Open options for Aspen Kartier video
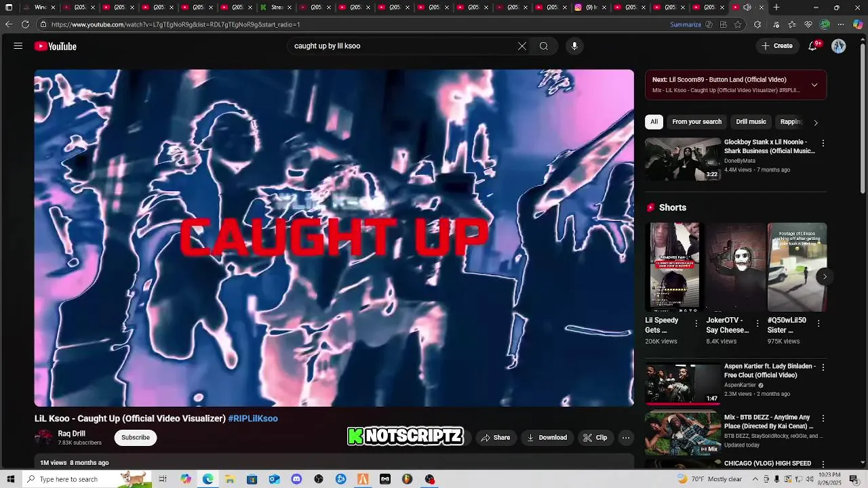 [823, 367]
